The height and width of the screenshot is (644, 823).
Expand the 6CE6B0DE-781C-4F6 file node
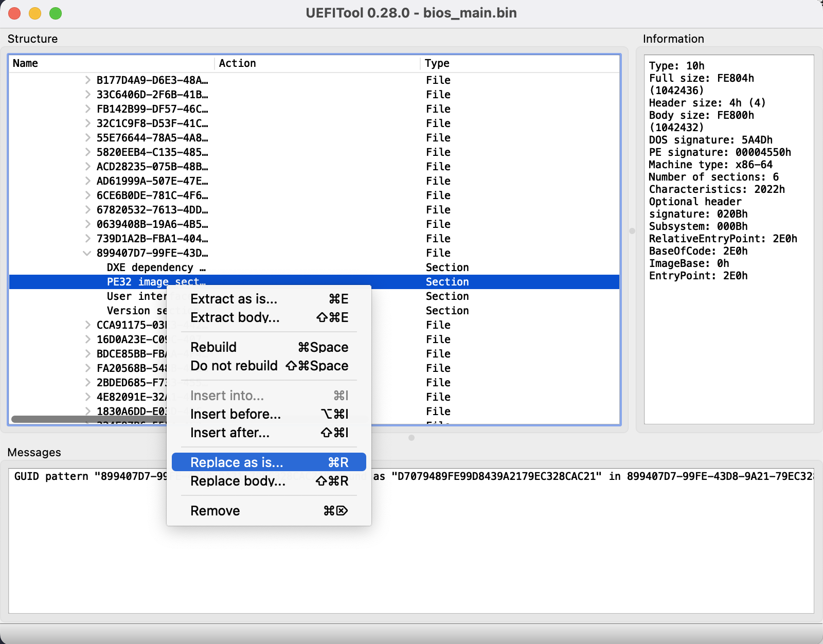coord(88,195)
